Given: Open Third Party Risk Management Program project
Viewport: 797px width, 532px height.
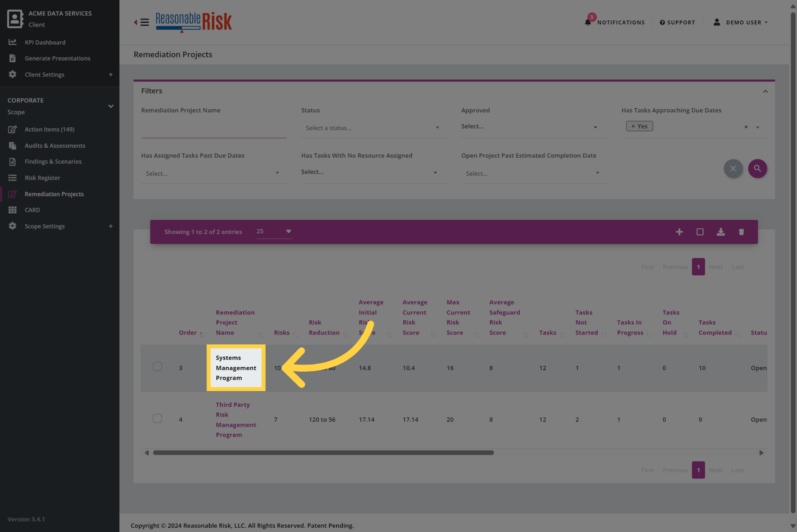Looking at the screenshot, I should point(236,420).
